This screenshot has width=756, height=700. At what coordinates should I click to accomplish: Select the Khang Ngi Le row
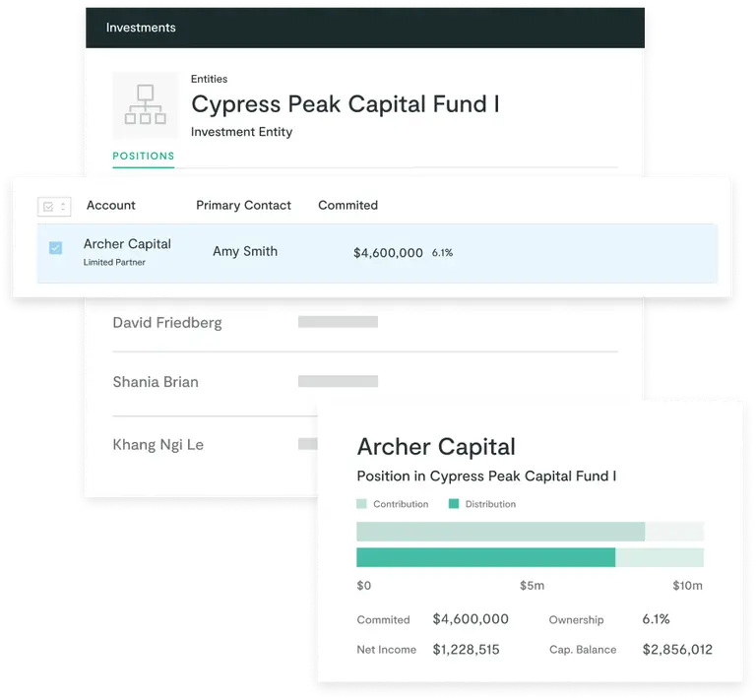click(157, 444)
